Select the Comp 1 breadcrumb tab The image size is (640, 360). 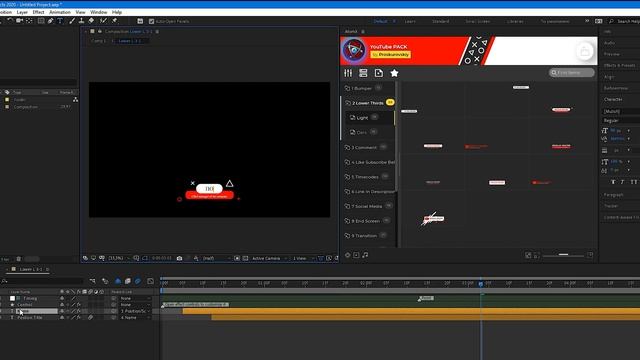(98, 41)
